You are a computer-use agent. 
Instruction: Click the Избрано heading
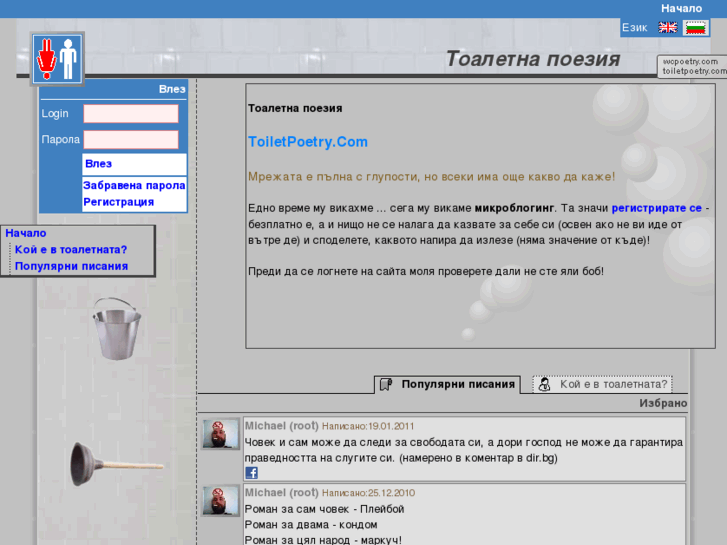point(663,404)
